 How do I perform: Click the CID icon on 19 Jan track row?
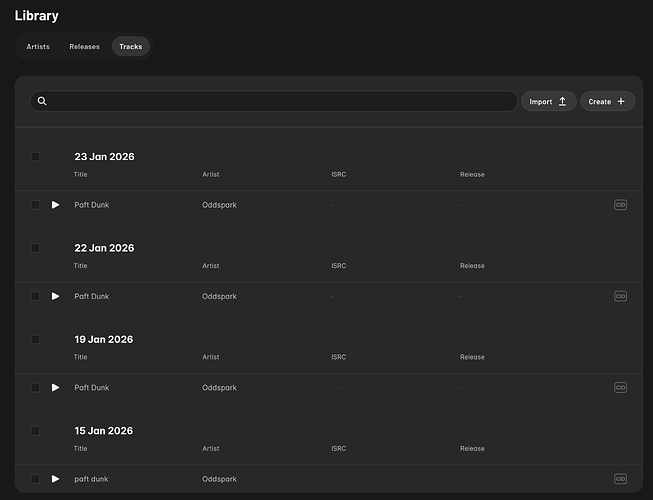(620, 388)
